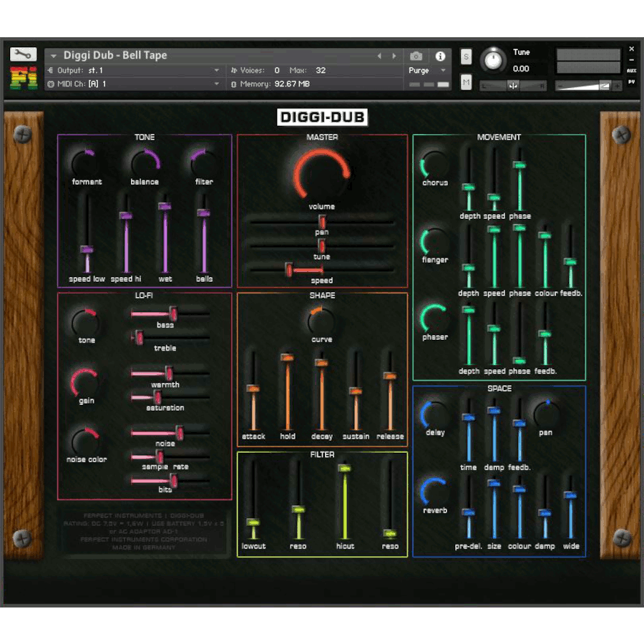The height and width of the screenshot is (644, 644).
Task: Click the reverb knob
Action: 434,492
